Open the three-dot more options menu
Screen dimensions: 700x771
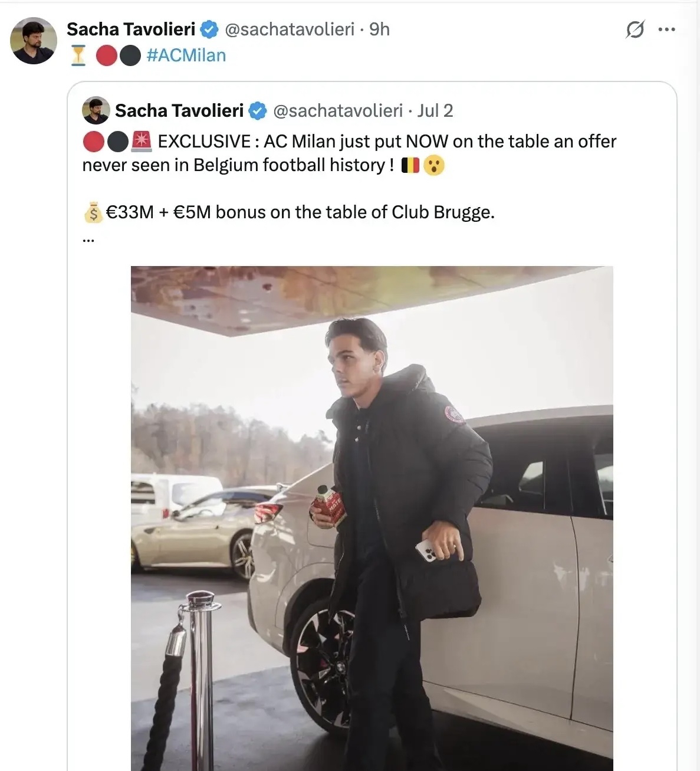click(666, 29)
